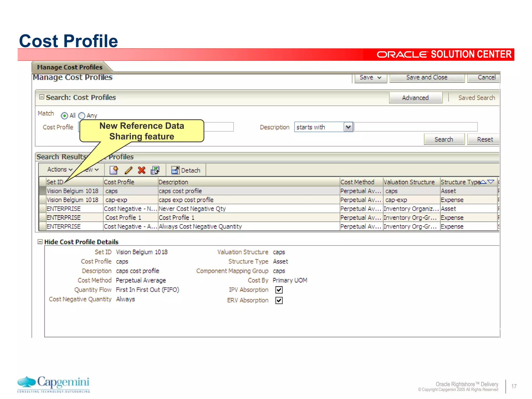Collapse the Search: Cost Profiles section
The height and width of the screenshot is (399, 532).
pos(42,97)
